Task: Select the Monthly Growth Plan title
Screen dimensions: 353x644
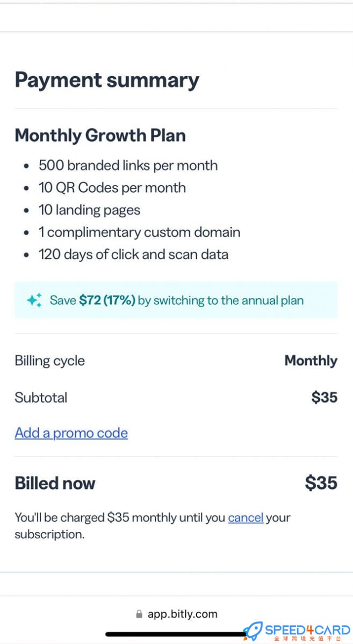Action: (100, 135)
